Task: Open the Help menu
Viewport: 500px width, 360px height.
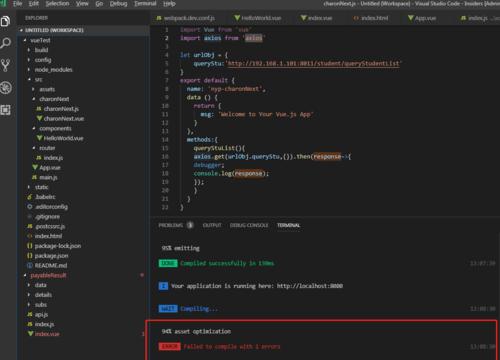Action: click(x=169, y=4)
